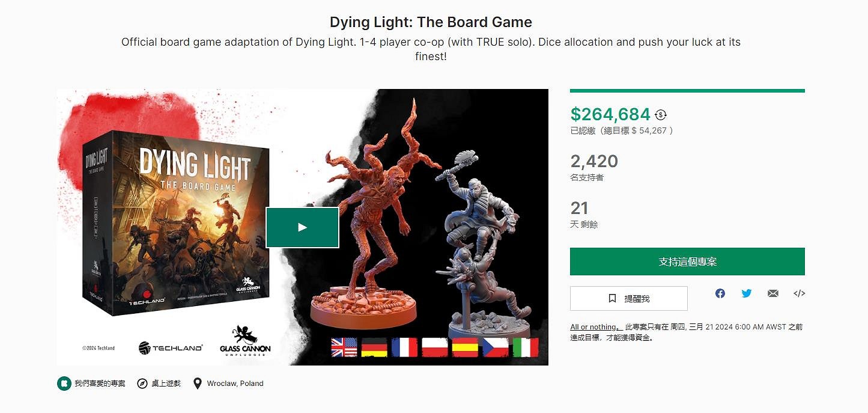Image resolution: width=868 pixels, height=413 pixels.
Task: Click the Wroclaw, Poland location link
Action: coord(235,384)
